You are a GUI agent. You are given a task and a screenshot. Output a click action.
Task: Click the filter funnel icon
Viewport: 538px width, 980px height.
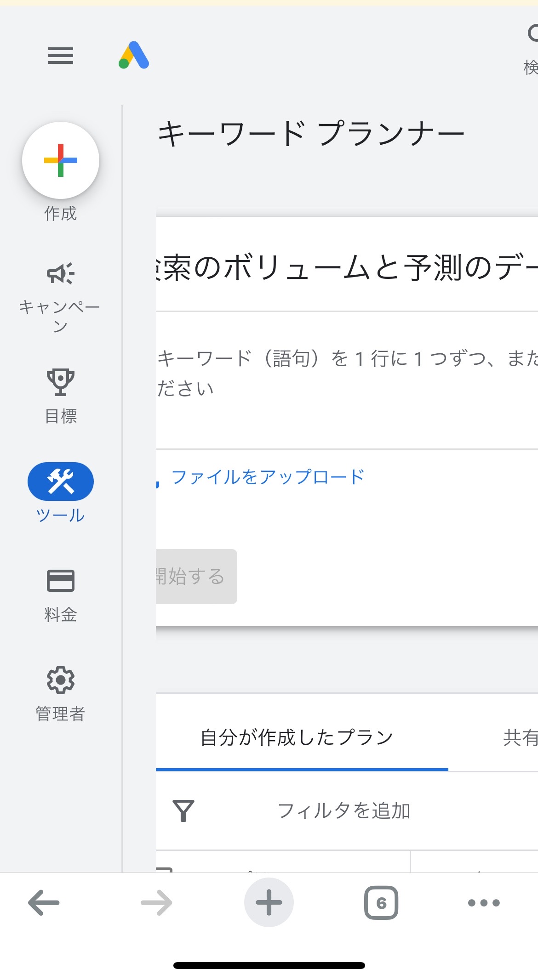tap(183, 810)
